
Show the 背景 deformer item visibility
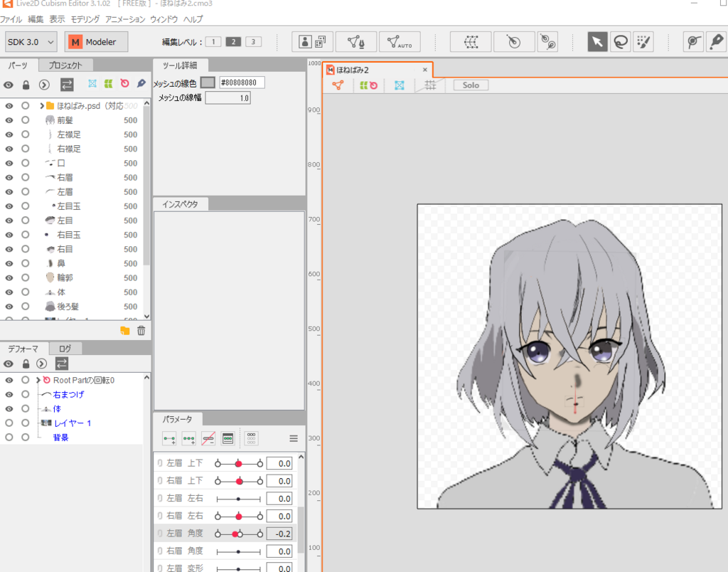(x=9, y=438)
